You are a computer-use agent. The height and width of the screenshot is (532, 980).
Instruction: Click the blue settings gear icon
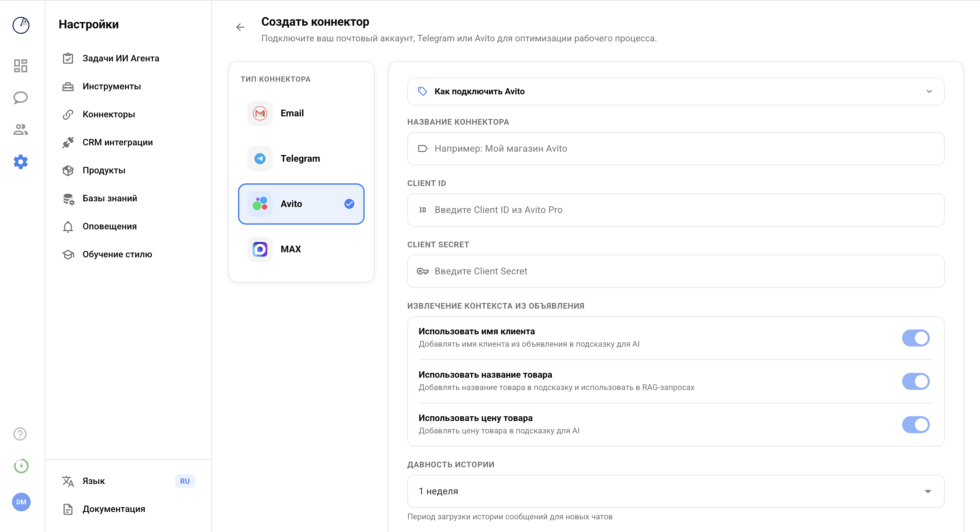click(x=21, y=162)
